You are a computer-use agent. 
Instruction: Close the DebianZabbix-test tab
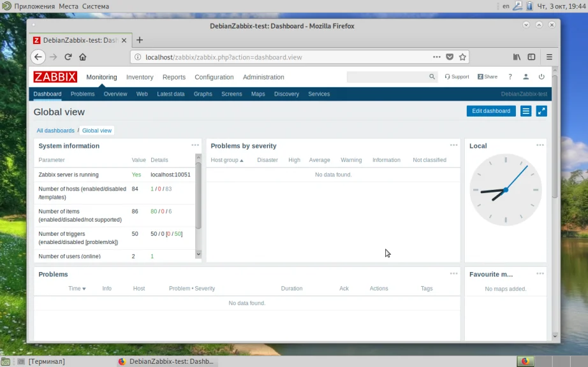point(124,40)
